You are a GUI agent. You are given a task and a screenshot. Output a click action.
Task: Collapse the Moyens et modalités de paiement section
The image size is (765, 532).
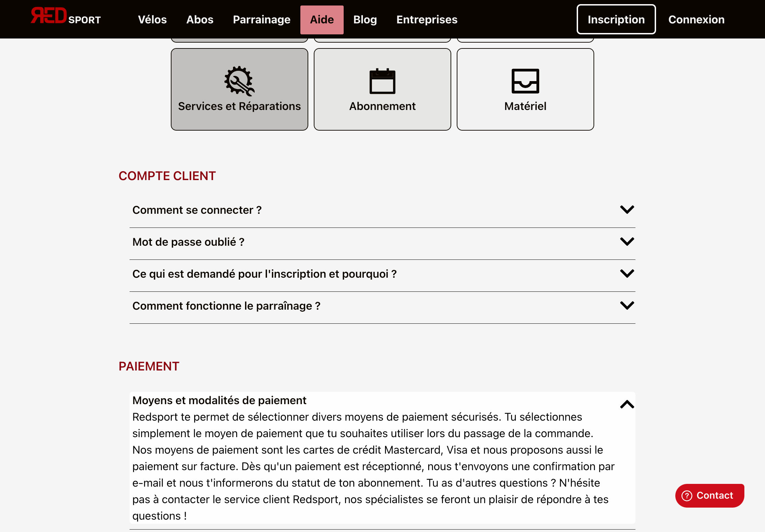click(627, 404)
